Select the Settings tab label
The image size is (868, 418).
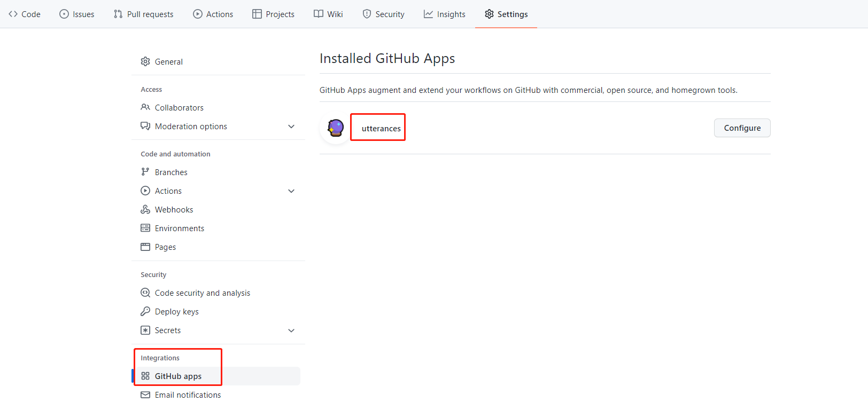coord(513,14)
